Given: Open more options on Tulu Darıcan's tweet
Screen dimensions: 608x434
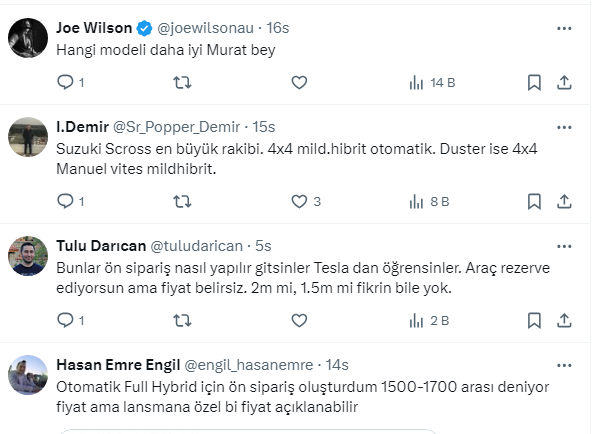Looking at the screenshot, I should [x=564, y=245].
